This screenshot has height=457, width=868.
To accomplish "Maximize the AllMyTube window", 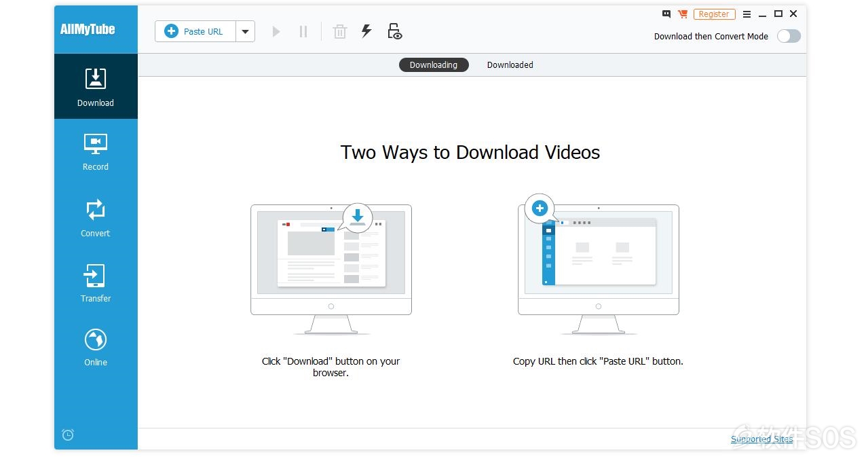I will point(778,14).
